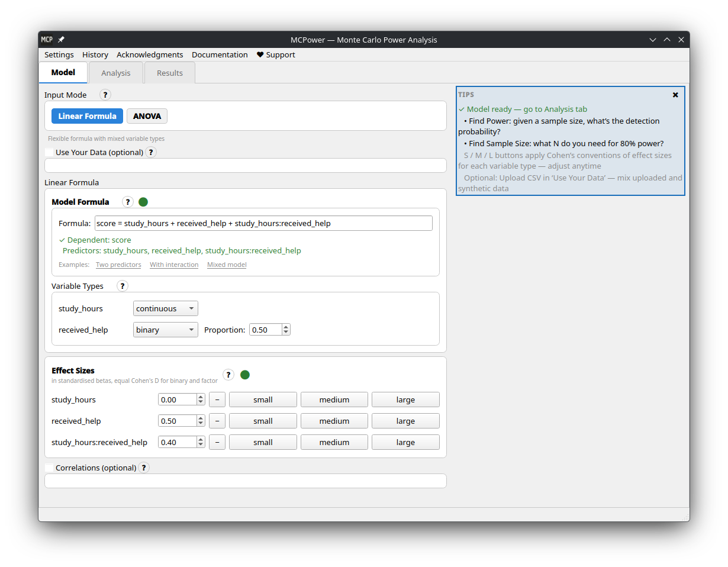Toggle the ANOVA input mode

(x=147, y=115)
